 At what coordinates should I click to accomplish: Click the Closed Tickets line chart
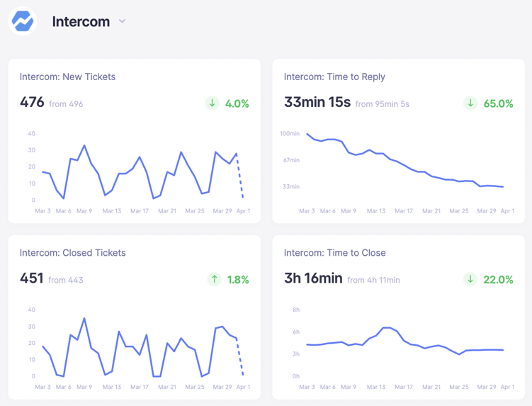pos(142,347)
